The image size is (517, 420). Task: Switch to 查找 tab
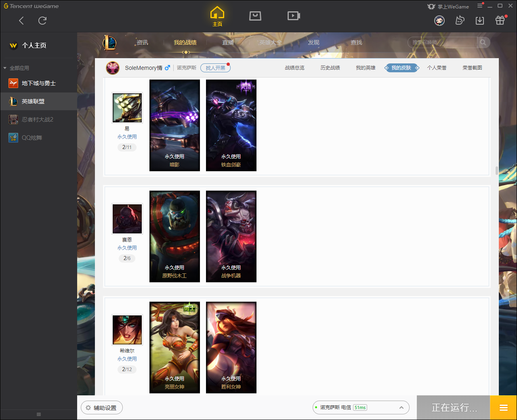[x=356, y=42]
